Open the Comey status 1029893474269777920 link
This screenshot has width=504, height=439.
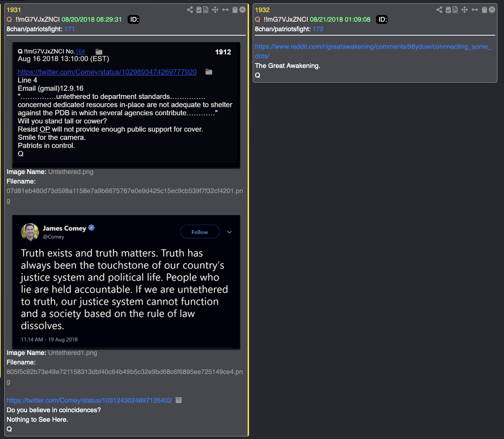pyautogui.click(x=107, y=72)
